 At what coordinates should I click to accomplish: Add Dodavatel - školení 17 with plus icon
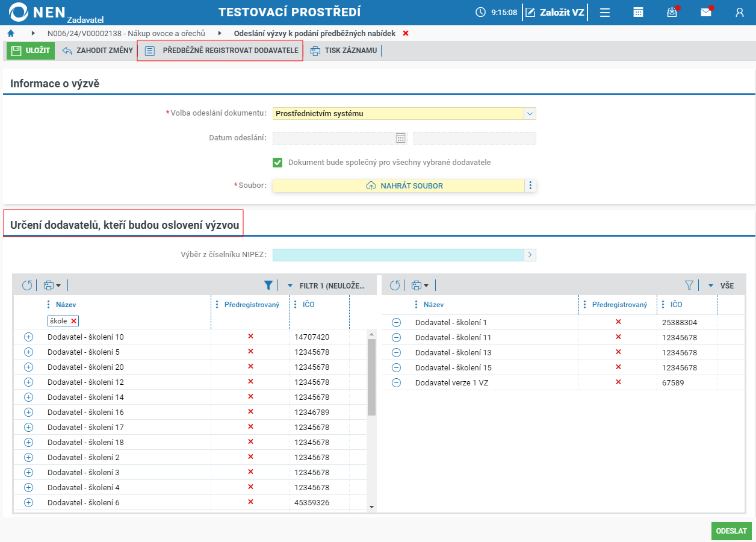(28, 427)
